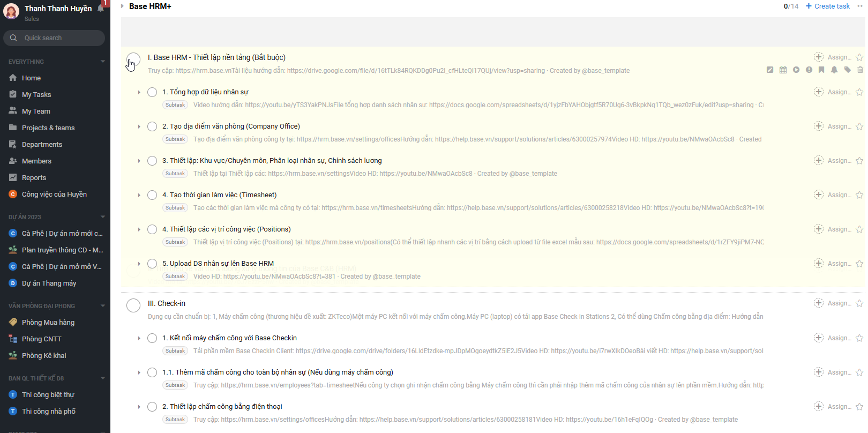868x433 pixels.
Task: Check off 'Tạo địa điểm văn phòng' subtask
Action: (152, 126)
